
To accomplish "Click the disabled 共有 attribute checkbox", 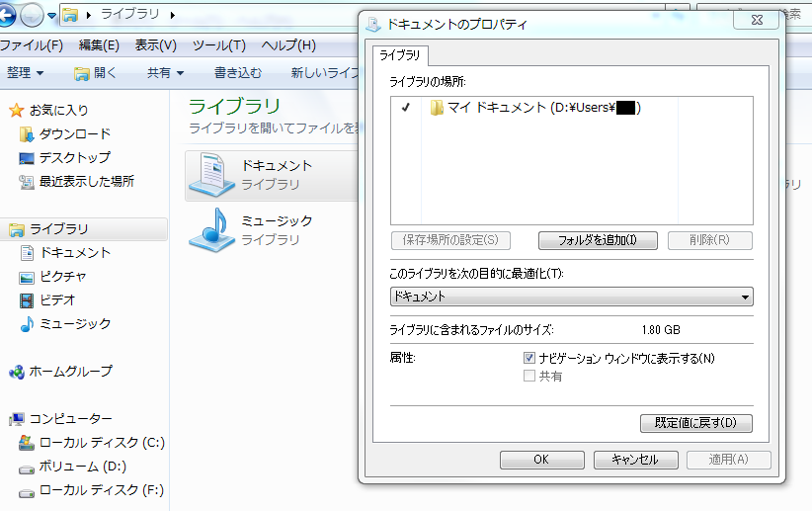I will click(x=528, y=377).
